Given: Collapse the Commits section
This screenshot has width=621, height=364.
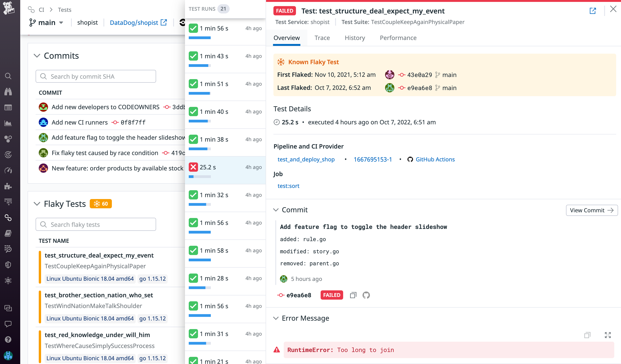Looking at the screenshot, I should click(37, 56).
